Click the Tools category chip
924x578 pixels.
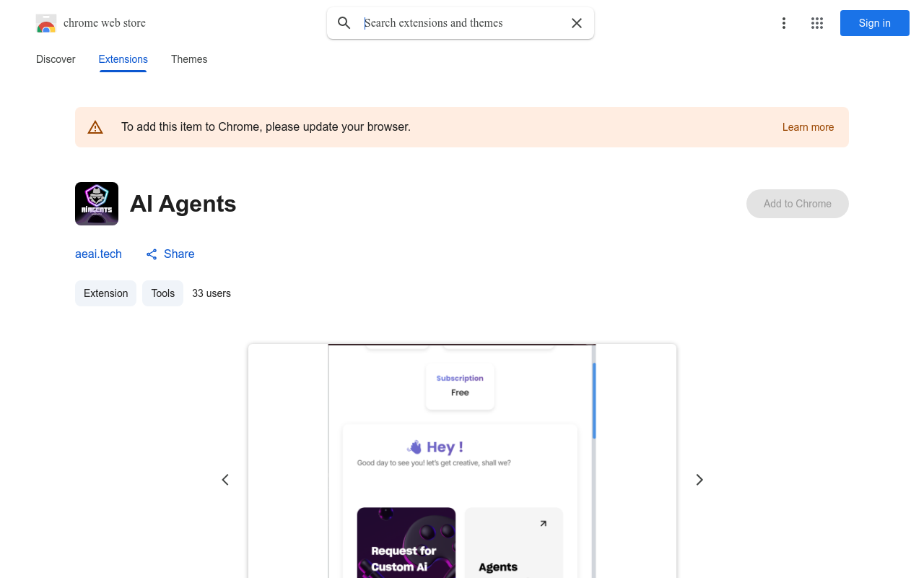(162, 293)
